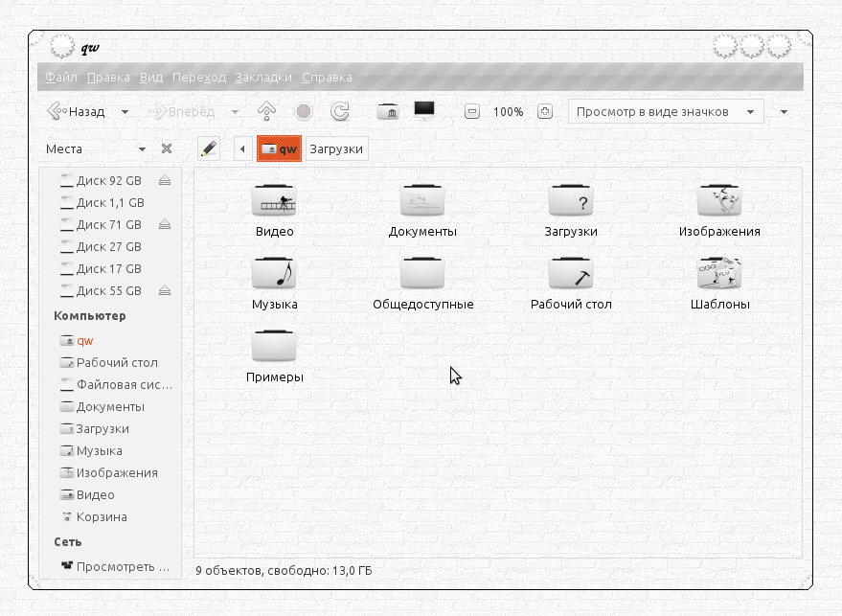Open the back history dropdown arrow
The width and height of the screenshot is (842, 616).
point(125,112)
